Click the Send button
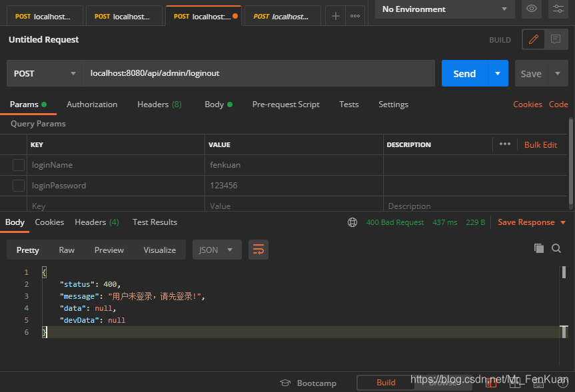Viewport: 575px width, 392px height. pos(463,73)
